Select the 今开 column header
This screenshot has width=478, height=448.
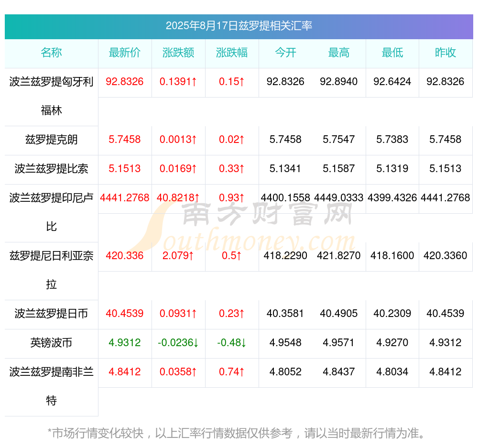tap(285, 53)
